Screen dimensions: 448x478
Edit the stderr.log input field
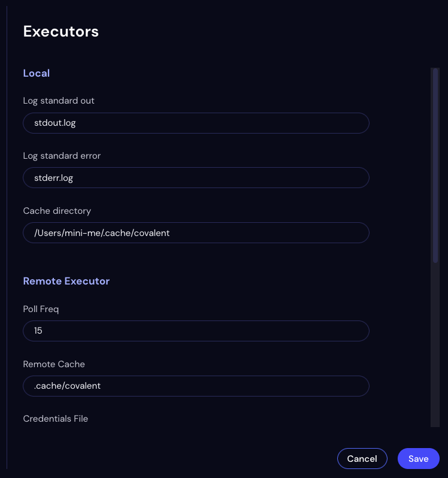pos(196,178)
